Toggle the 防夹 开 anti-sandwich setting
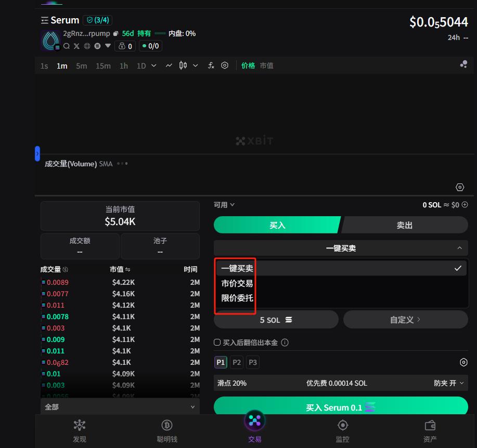The width and height of the screenshot is (477, 448). 448,383
